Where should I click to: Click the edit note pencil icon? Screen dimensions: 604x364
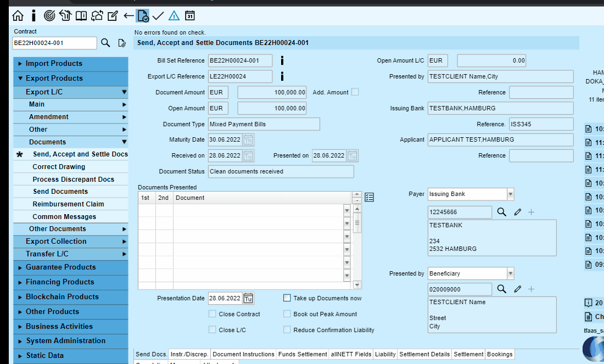(113, 16)
